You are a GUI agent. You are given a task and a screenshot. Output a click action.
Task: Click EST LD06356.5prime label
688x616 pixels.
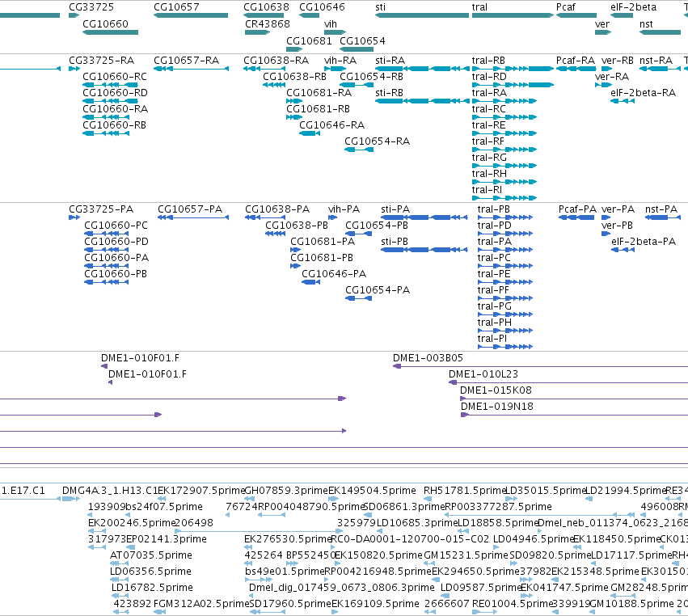coord(150,572)
